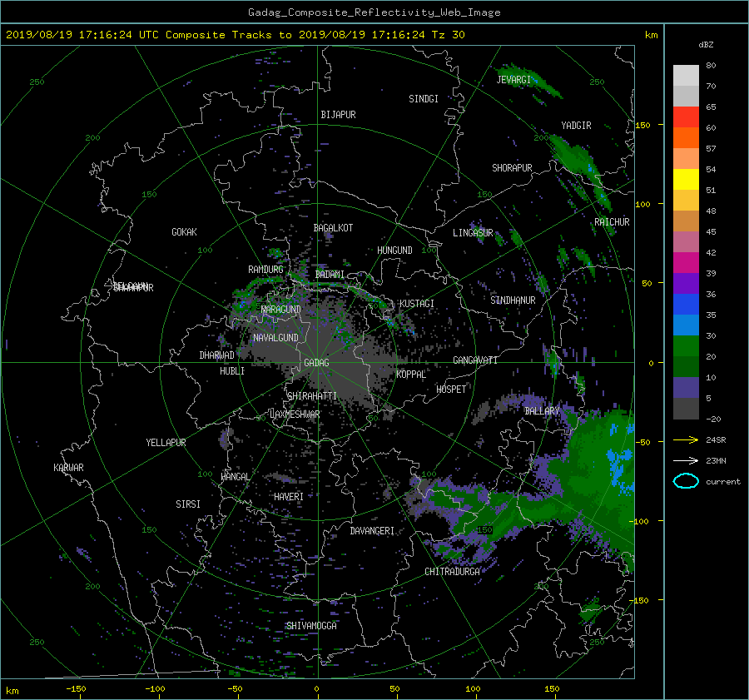Click the KUSTAGI city label

click(417, 304)
